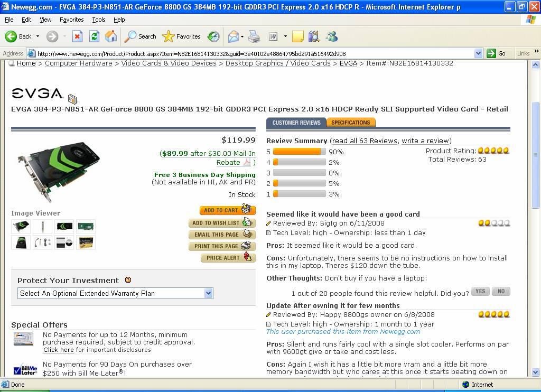This screenshot has height=392, width=541.
Task: Open the File menu
Action: point(9,20)
